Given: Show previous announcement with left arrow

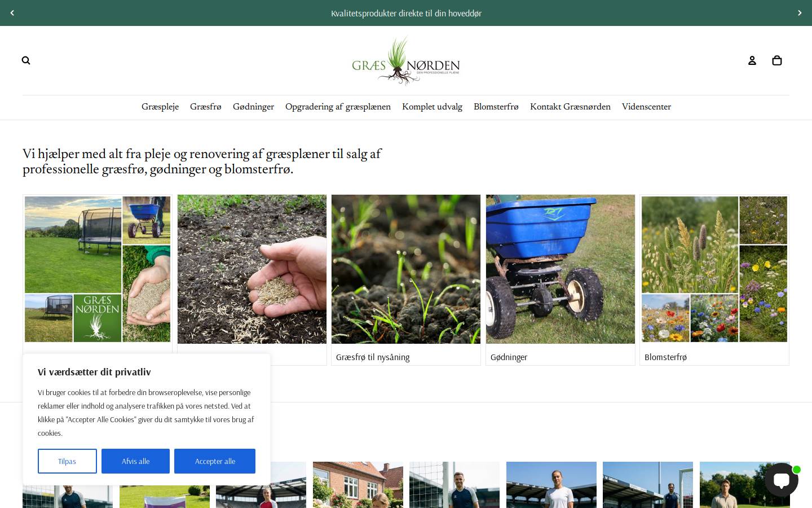Looking at the screenshot, I should click(12, 13).
